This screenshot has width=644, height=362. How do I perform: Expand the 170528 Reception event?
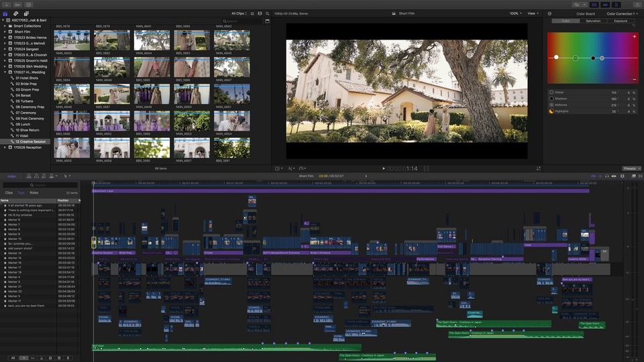[x=5, y=147]
